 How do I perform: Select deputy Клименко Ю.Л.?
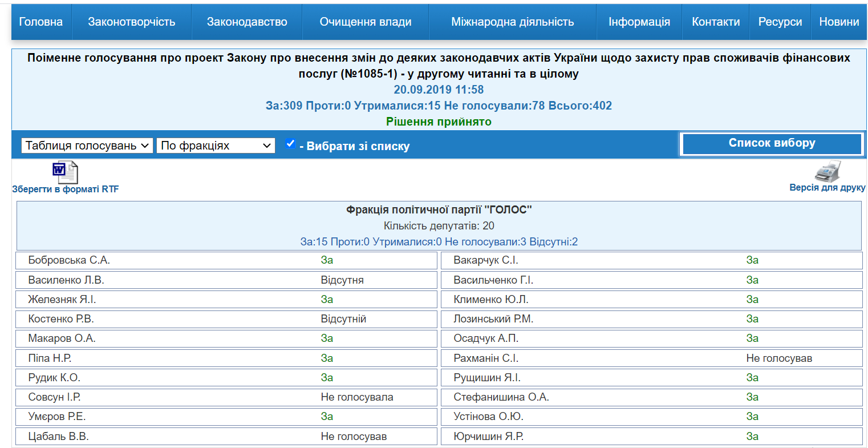(491, 300)
